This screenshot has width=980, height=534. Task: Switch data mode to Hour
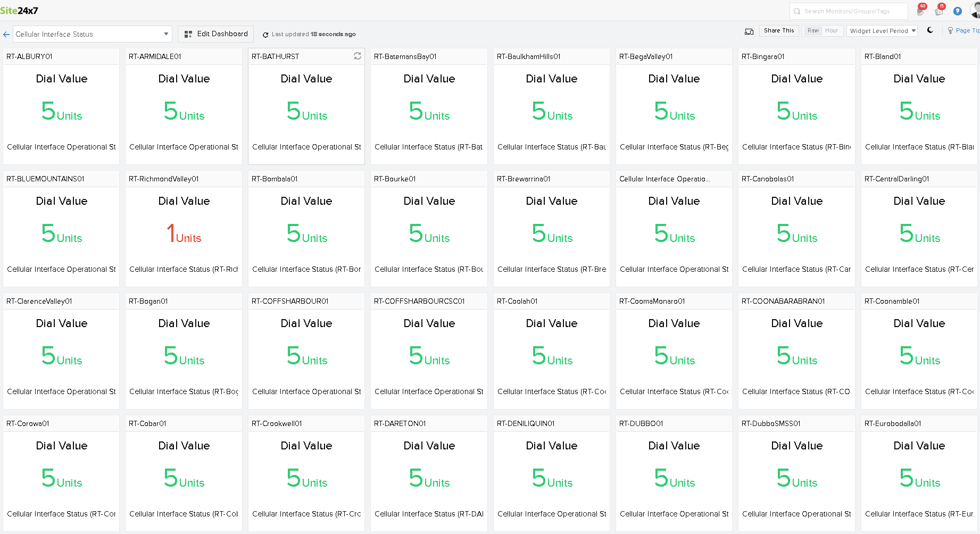pos(832,31)
